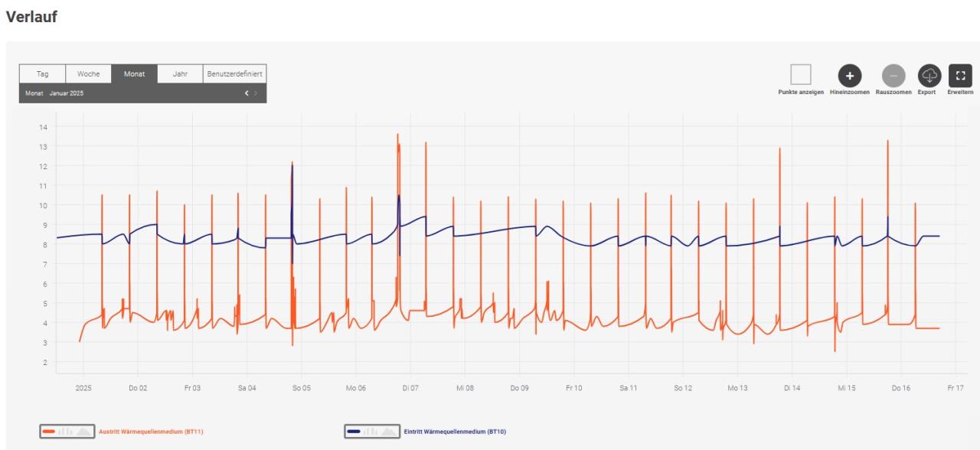Select bar chart icon for Austritt (BT11)
This screenshot has height=450, width=980.
67,432
